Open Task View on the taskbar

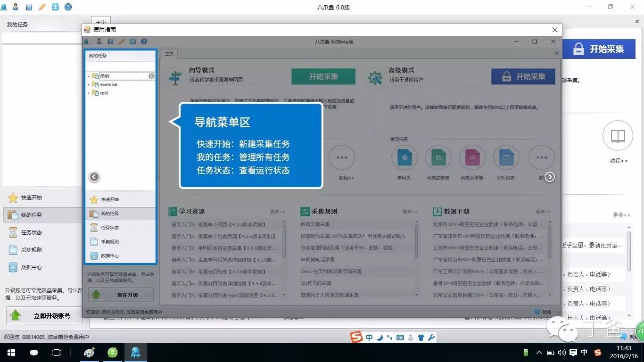57,353
